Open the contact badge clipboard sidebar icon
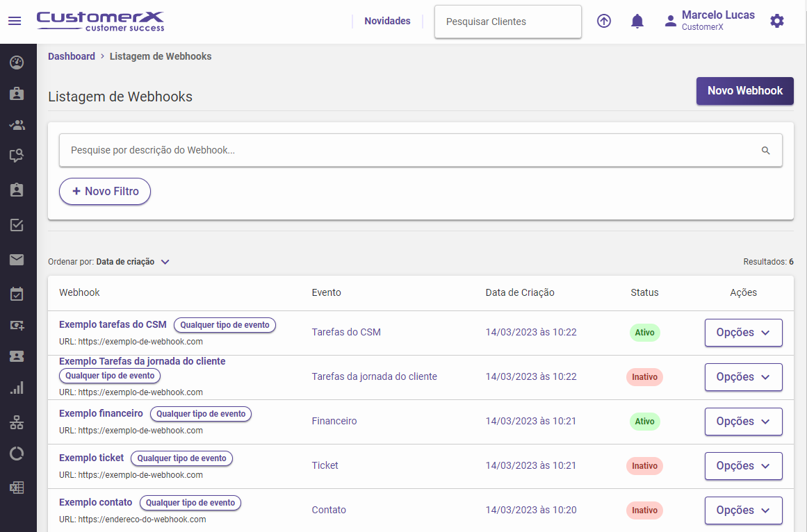 tap(17, 190)
